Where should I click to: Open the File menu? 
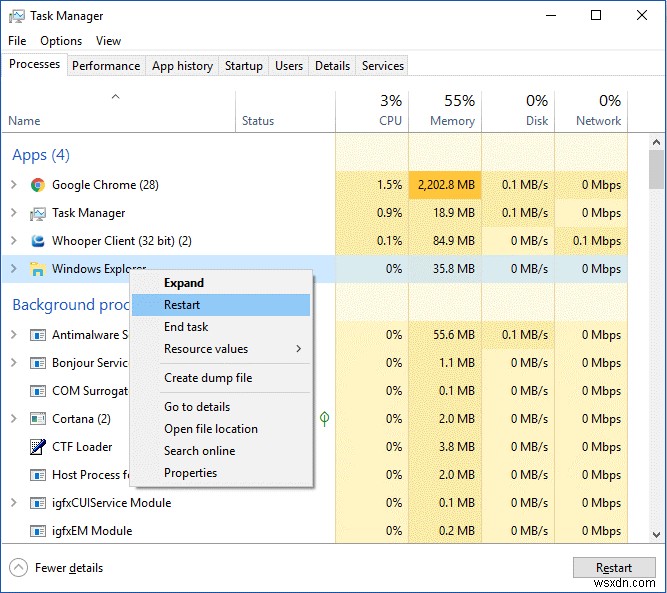(x=17, y=41)
